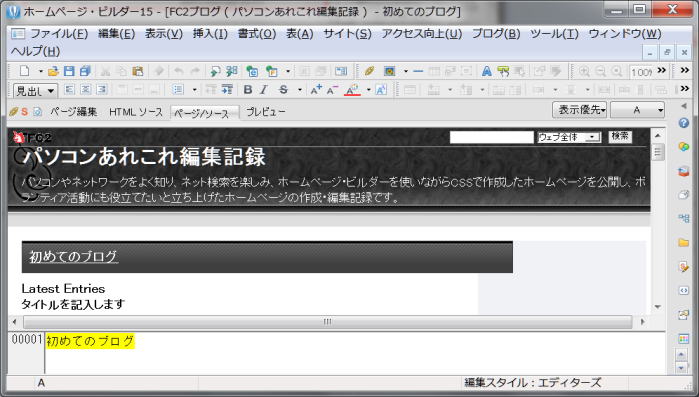Save with the floppy disk icon

(x=69, y=71)
